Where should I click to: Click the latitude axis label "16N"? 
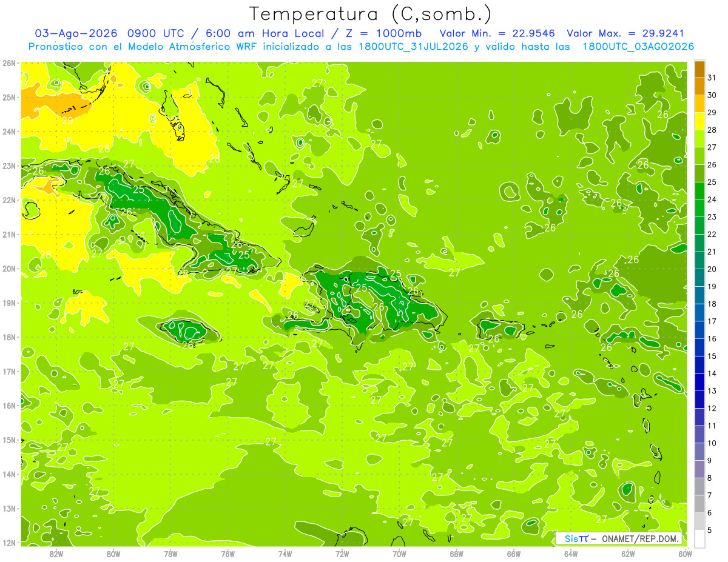pos(8,406)
